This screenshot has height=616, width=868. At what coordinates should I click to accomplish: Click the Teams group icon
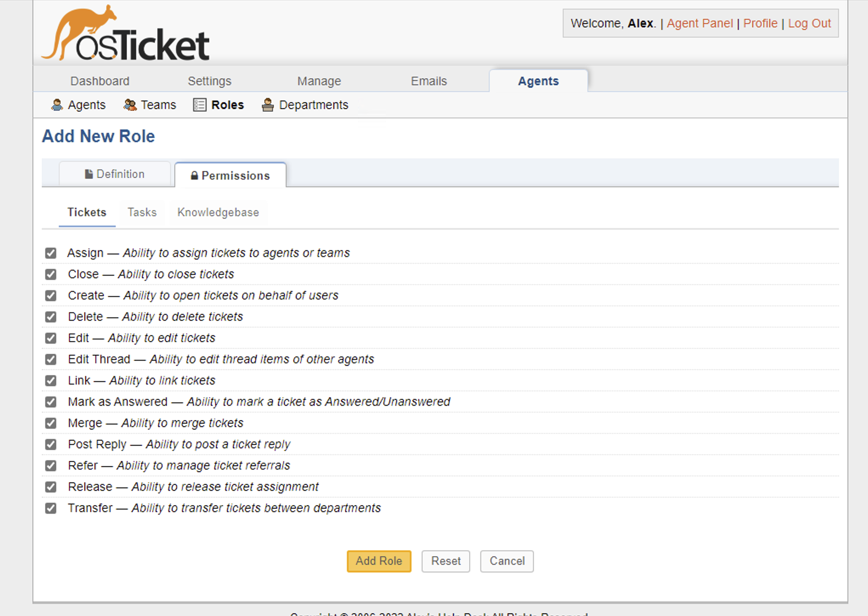tap(130, 105)
